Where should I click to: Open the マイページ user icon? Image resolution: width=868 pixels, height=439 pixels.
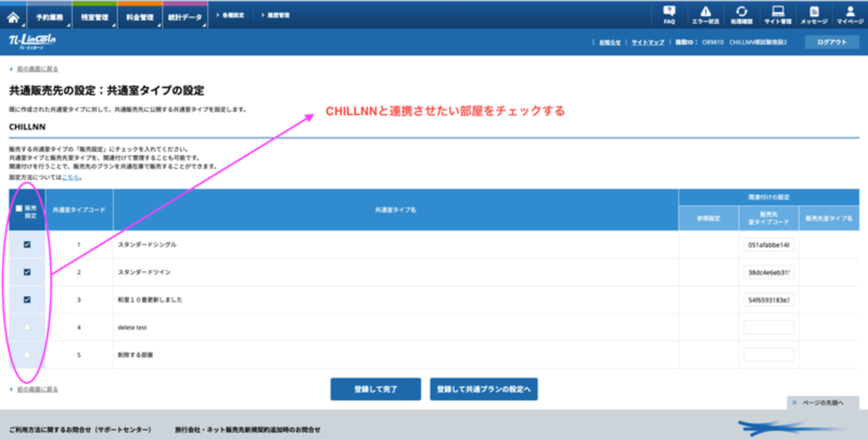[x=850, y=14]
